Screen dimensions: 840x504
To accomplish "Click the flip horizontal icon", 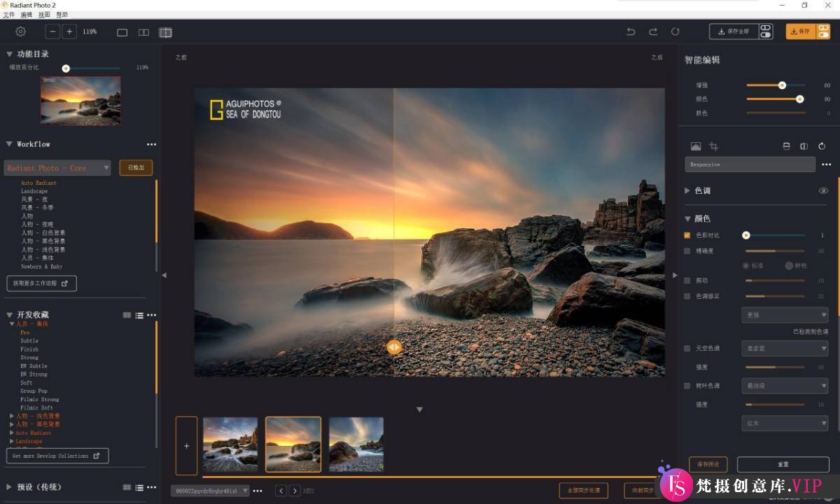I will tap(804, 146).
